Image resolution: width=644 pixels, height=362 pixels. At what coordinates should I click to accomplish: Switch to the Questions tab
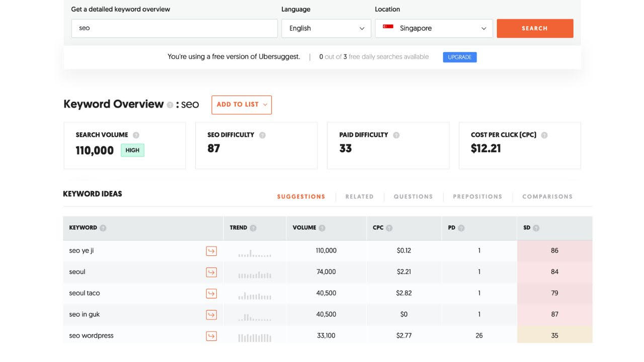click(413, 197)
